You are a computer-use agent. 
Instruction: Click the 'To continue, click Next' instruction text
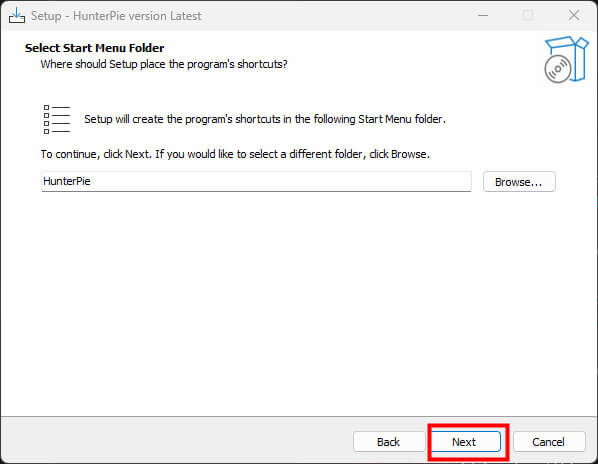[x=235, y=154]
